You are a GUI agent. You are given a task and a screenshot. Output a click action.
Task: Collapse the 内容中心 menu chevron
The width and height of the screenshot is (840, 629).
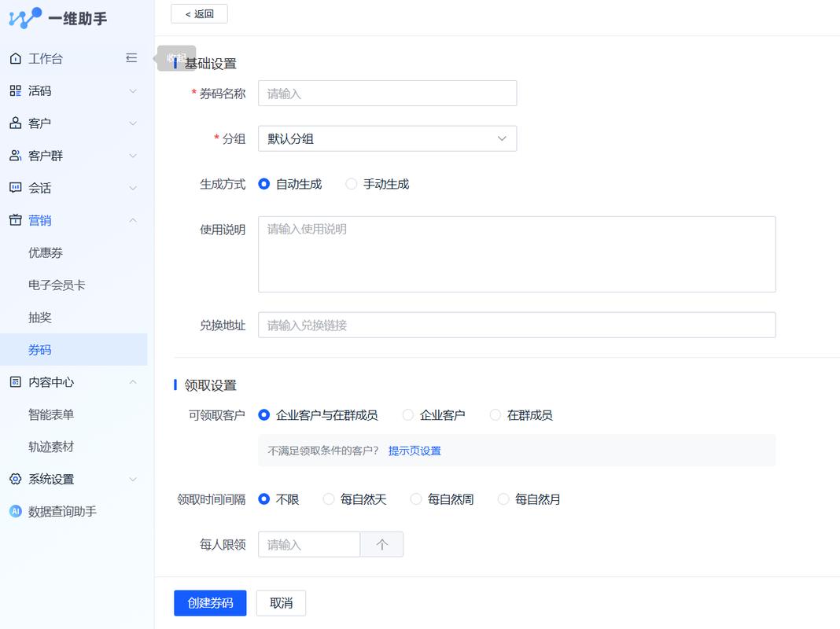tap(133, 381)
